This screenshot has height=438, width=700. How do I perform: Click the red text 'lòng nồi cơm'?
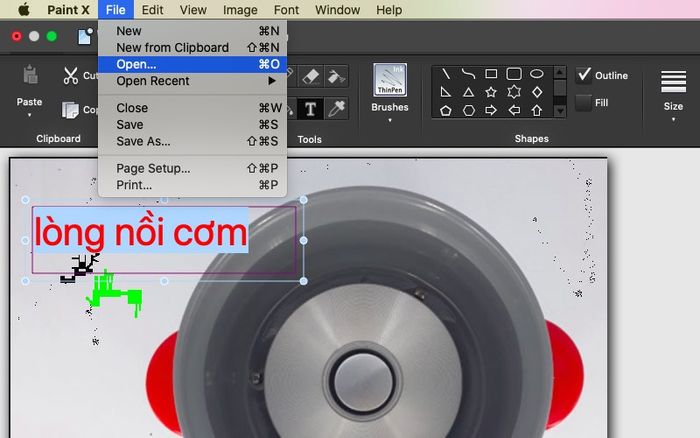coord(140,232)
